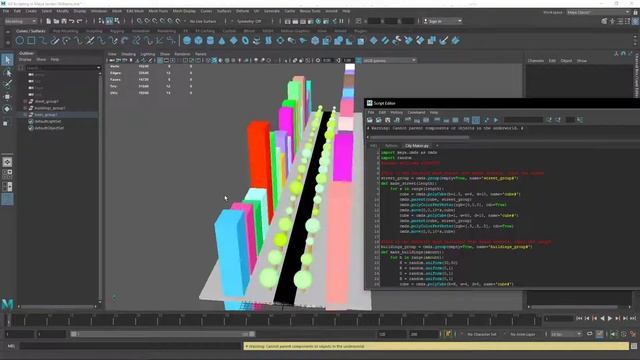The image size is (640, 360).
Task: Click Load Script icon in Script Editor
Action: click(370, 120)
